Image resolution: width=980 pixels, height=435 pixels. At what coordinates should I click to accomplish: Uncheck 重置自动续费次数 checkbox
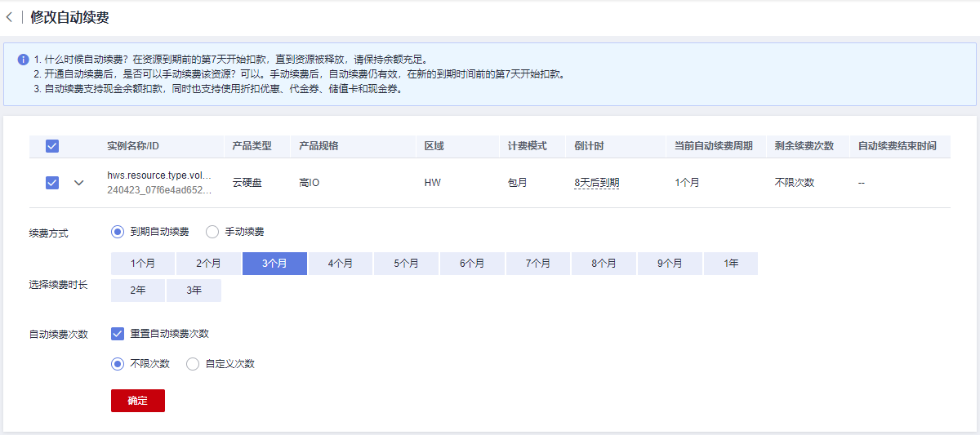click(x=118, y=334)
